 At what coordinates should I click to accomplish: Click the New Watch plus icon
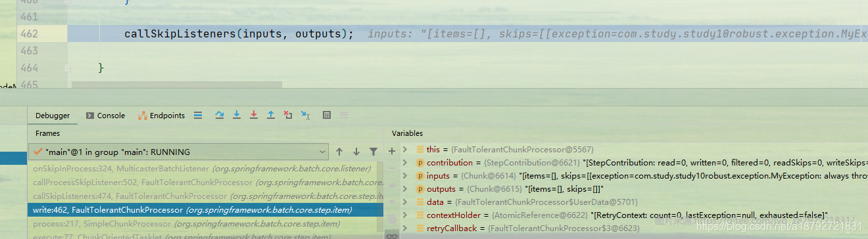pyautogui.click(x=392, y=151)
